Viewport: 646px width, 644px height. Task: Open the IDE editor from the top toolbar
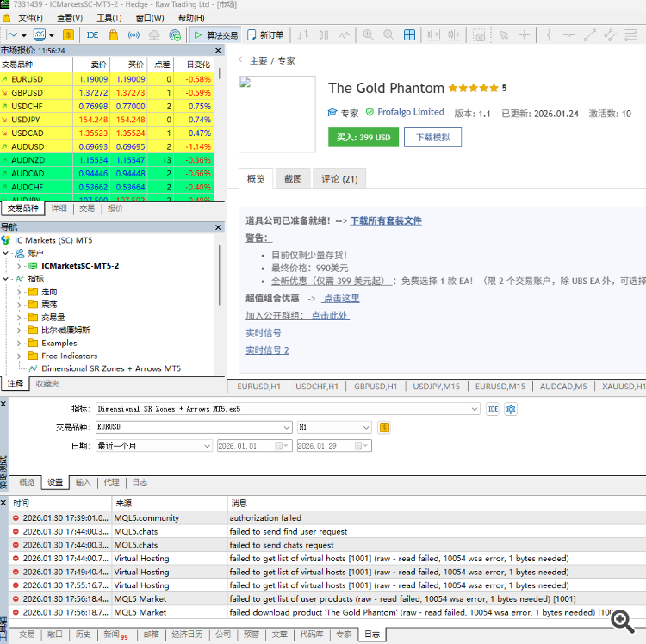click(92, 35)
